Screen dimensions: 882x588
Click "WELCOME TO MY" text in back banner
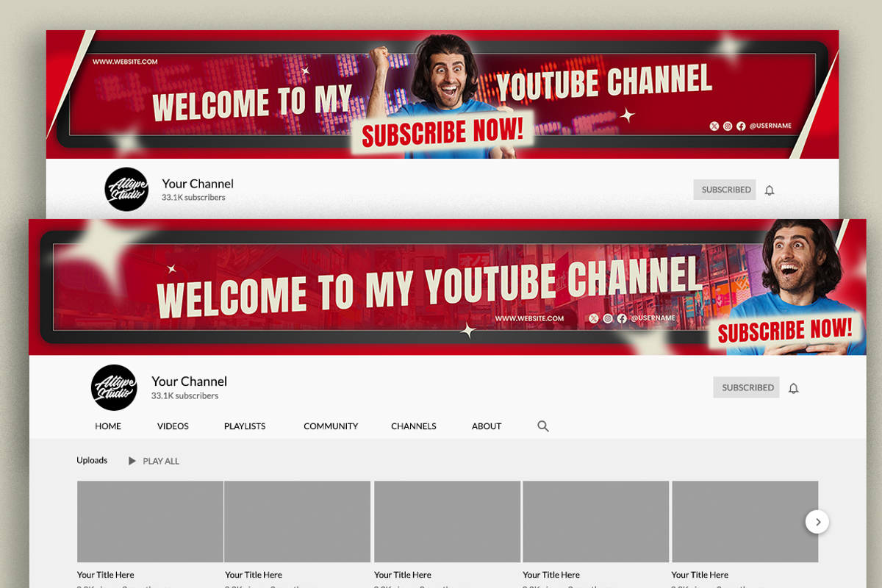coord(253,104)
